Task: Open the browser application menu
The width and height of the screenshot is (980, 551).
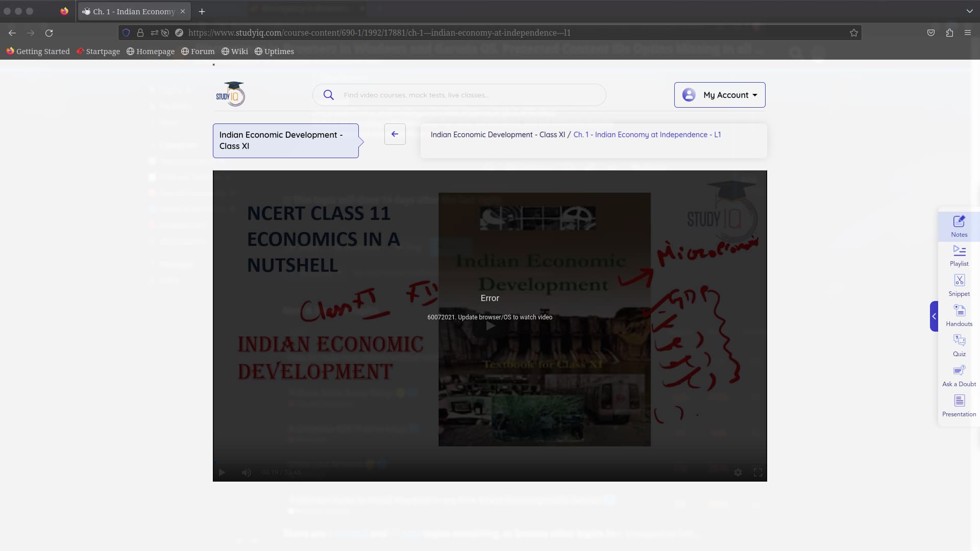Action: (x=968, y=32)
